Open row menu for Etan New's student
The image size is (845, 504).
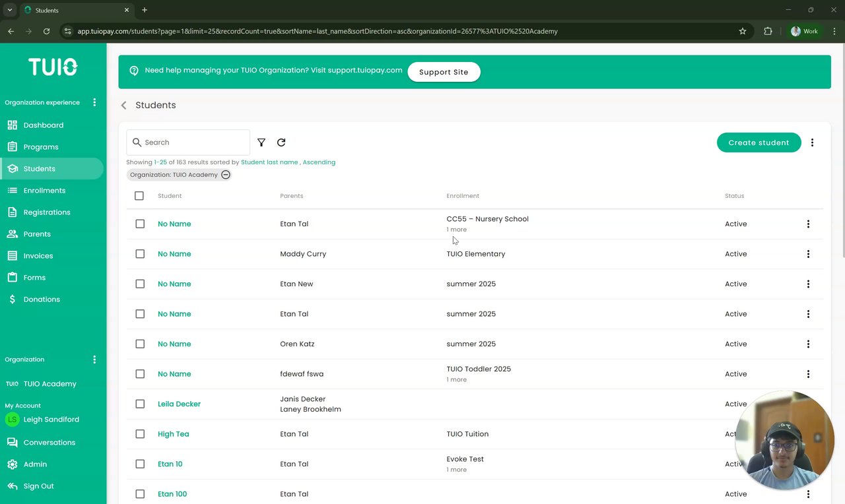(x=808, y=284)
